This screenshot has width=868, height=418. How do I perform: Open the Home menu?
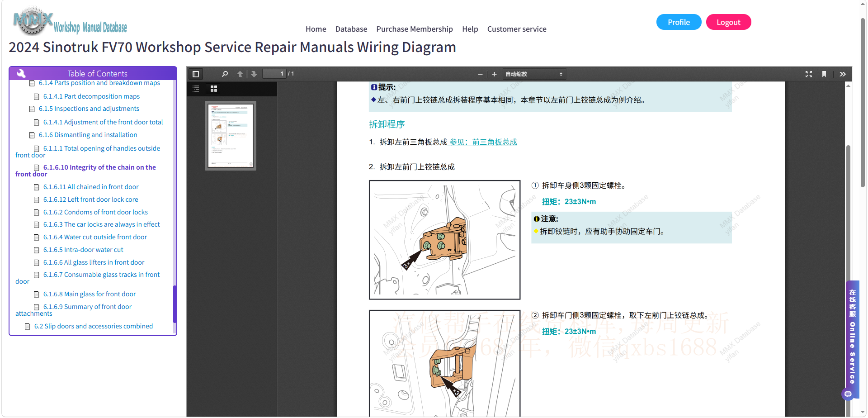click(x=316, y=29)
